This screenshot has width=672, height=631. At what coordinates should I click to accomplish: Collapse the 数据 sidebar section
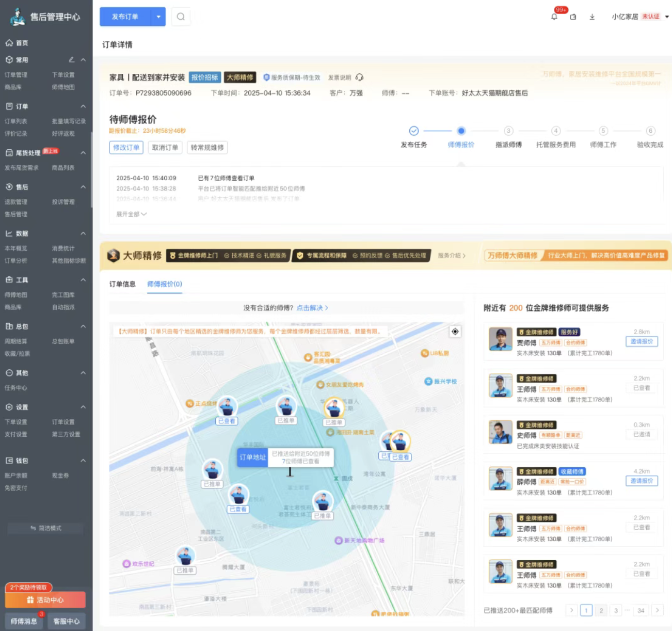83,233
